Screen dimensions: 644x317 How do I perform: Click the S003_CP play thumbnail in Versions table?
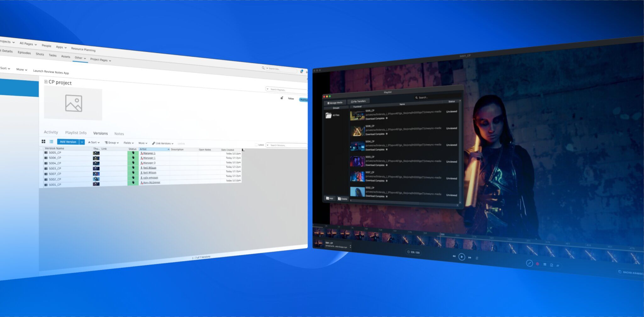(x=96, y=169)
